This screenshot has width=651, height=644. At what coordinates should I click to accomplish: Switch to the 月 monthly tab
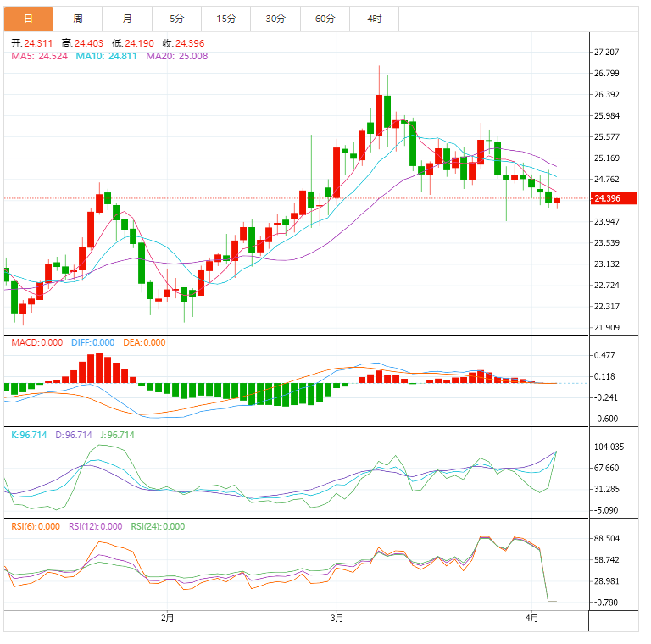tap(127, 19)
